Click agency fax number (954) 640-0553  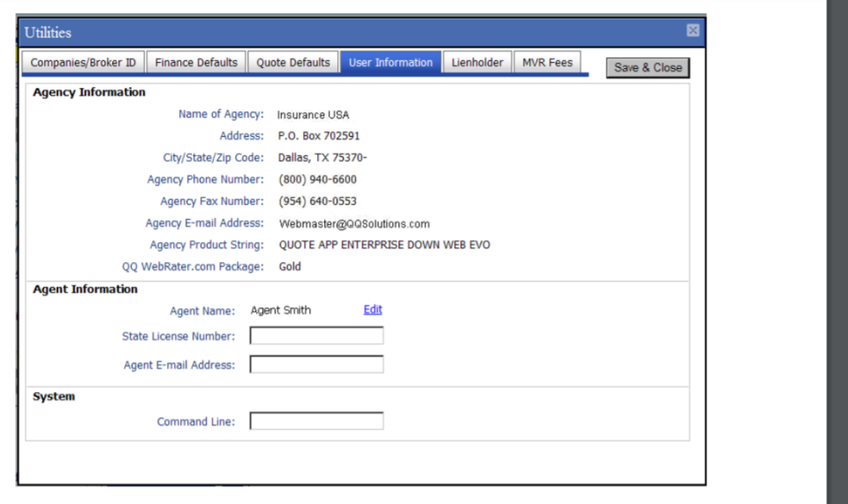tap(317, 201)
